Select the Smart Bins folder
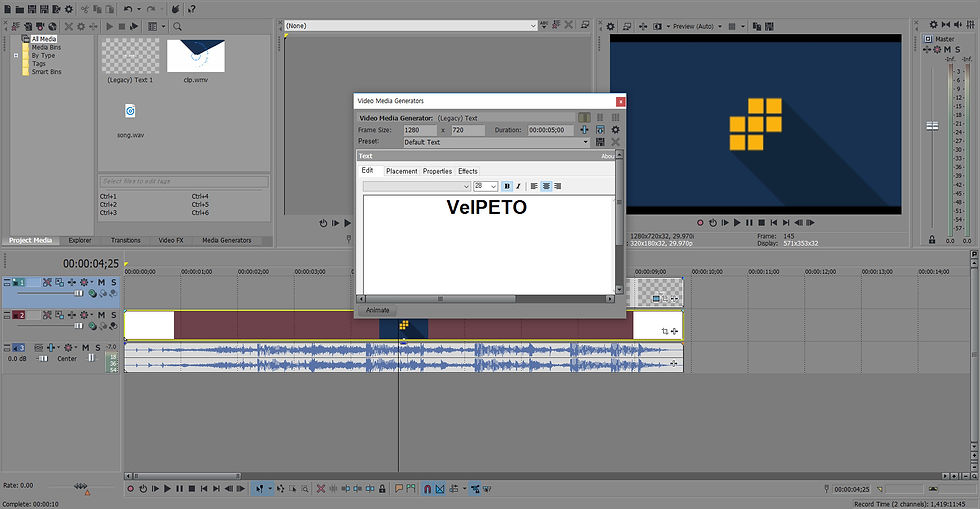Image resolution: width=980 pixels, height=509 pixels. pyautogui.click(x=47, y=72)
